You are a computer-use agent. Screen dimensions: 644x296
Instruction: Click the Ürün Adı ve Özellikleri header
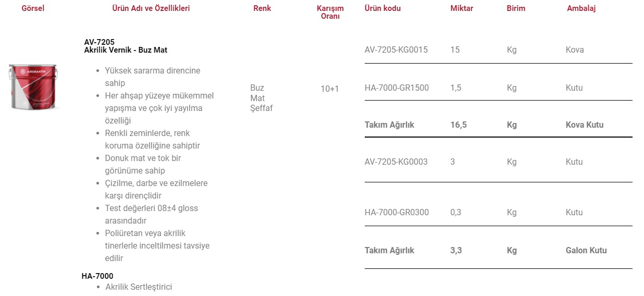[151, 8]
